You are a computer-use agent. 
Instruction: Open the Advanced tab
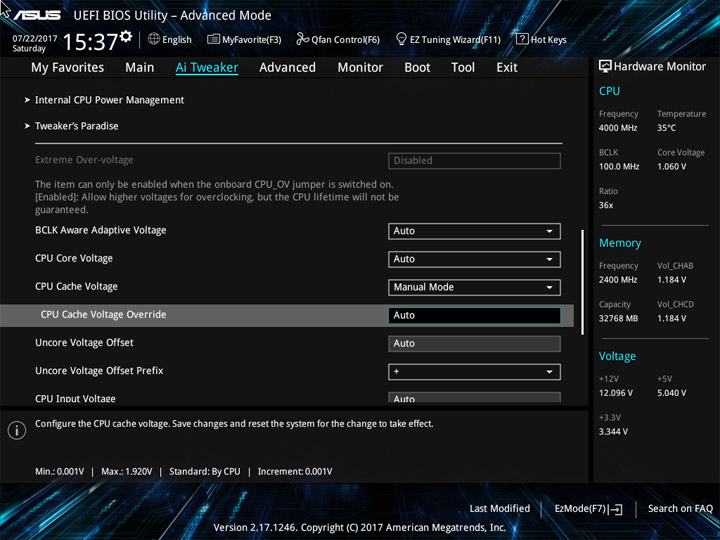[287, 68]
